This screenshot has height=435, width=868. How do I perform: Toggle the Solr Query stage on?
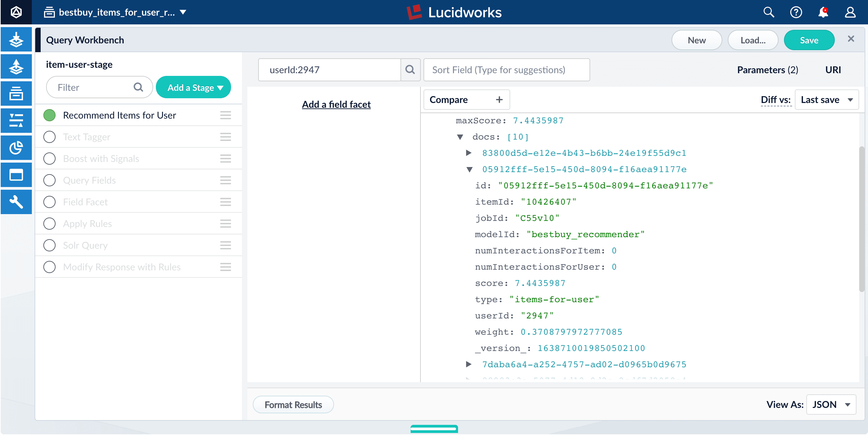(x=49, y=245)
